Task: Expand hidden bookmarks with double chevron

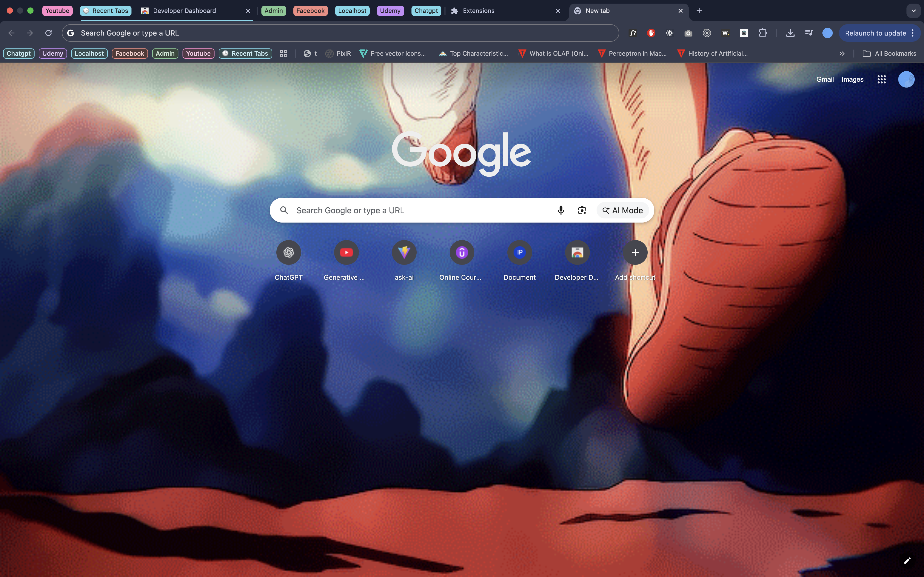Action: pos(841,53)
